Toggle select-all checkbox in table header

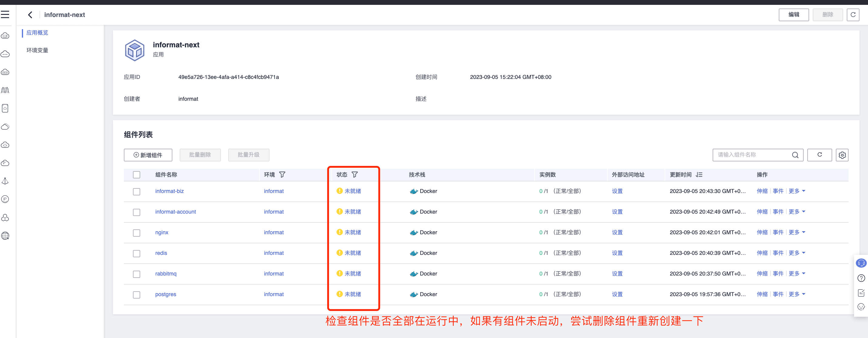[137, 175]
